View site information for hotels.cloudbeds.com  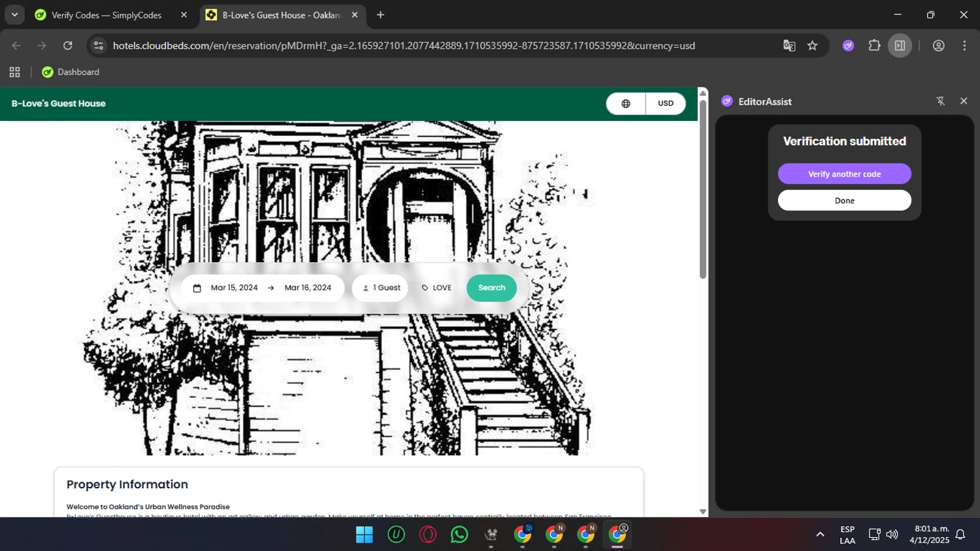pos(99,46)
